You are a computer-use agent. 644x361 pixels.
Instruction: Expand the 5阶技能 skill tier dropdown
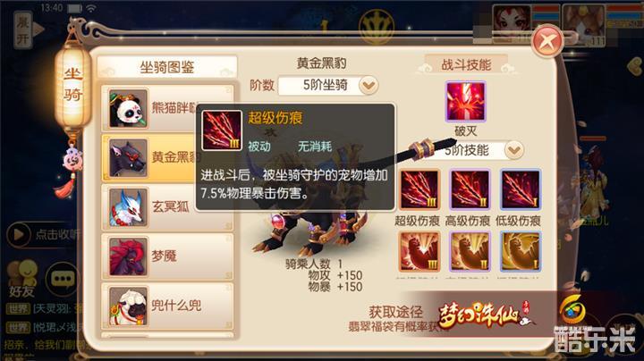(513, 150)
